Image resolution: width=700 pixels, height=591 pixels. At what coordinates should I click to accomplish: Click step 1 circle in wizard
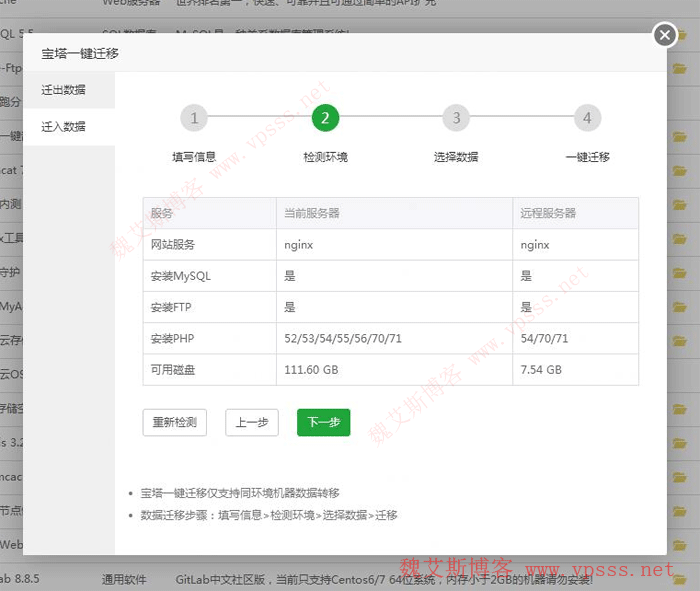pyautogui.click(x=194, y=118)
